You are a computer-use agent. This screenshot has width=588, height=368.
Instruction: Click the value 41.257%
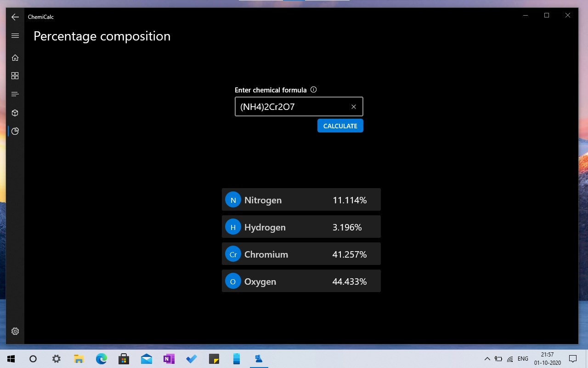click(350, 254)
